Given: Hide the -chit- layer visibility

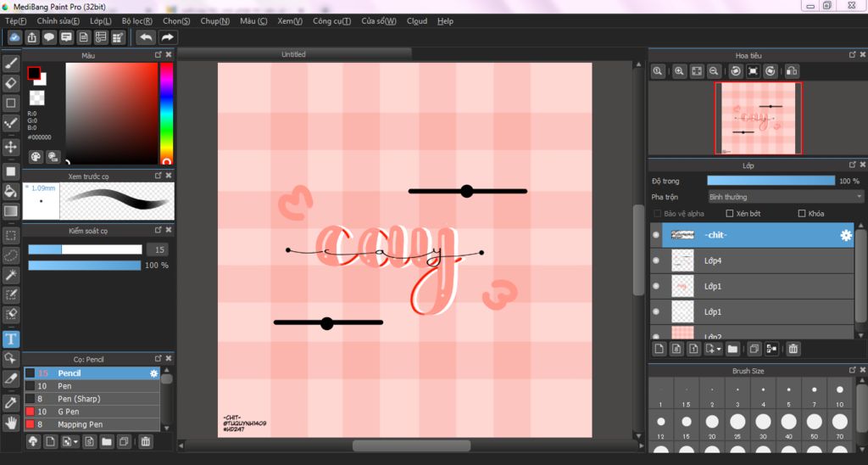Looking at the screenshot, I should 656,235.
